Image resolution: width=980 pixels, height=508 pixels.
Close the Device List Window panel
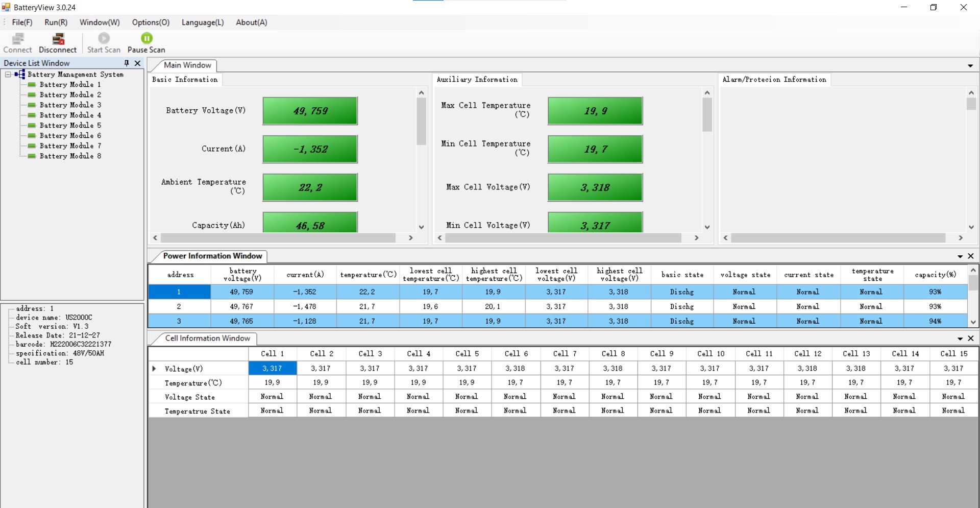[x=137, y=63]
